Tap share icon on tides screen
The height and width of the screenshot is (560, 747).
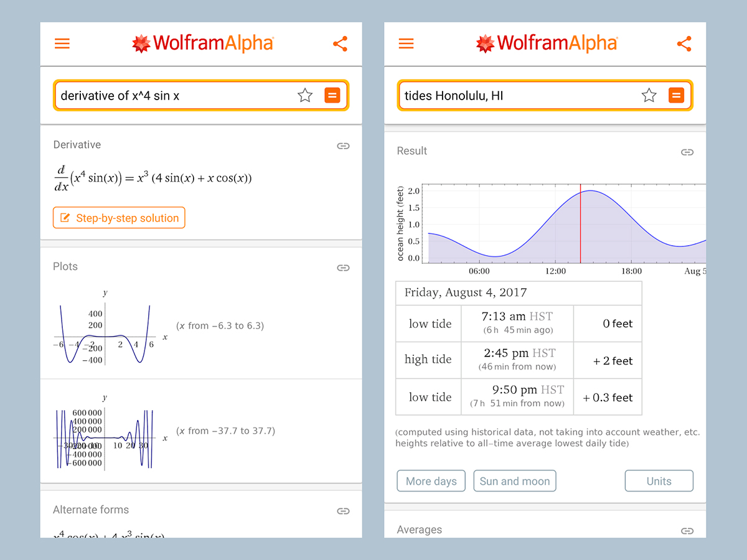point(684,44)
